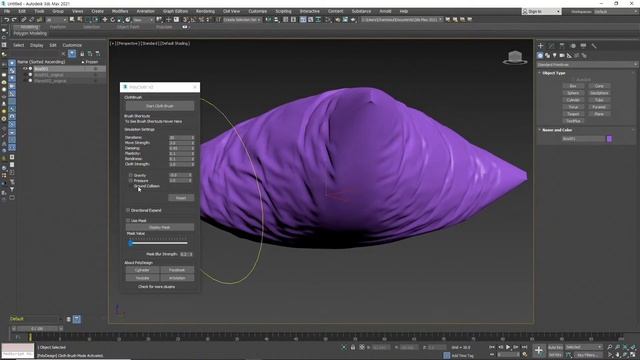Select Systems category in Create panel
Viewport: 640px width, 360px height.
[x=584, y=56]
